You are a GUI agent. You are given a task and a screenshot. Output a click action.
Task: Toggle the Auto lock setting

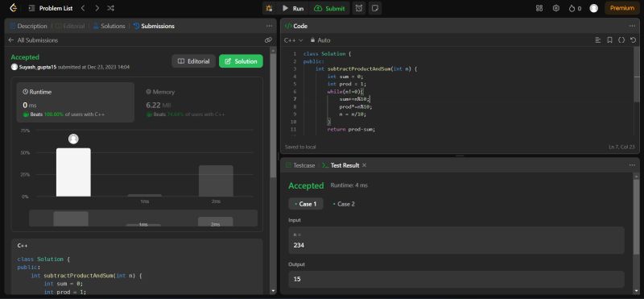coord(320,40)
